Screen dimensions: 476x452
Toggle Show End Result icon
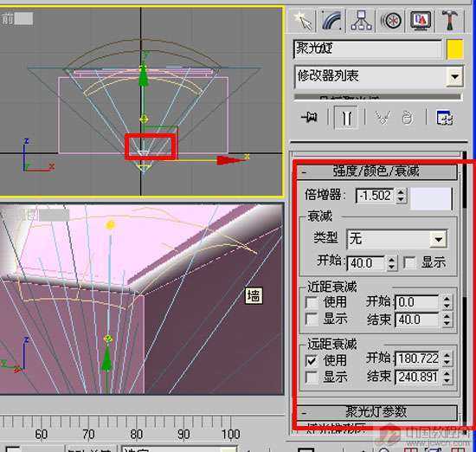(x=346, y=118)
